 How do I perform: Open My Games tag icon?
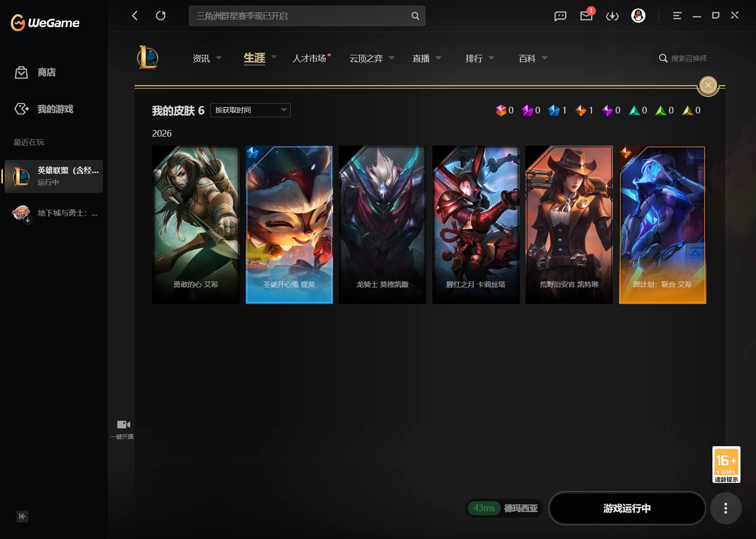click(21, 109)
